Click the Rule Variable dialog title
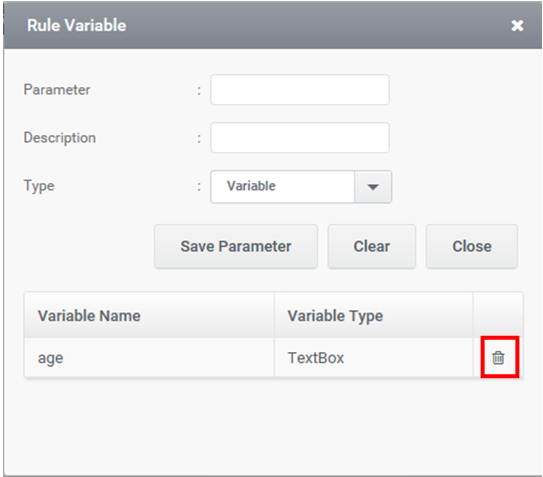 (x=77, y=25)
